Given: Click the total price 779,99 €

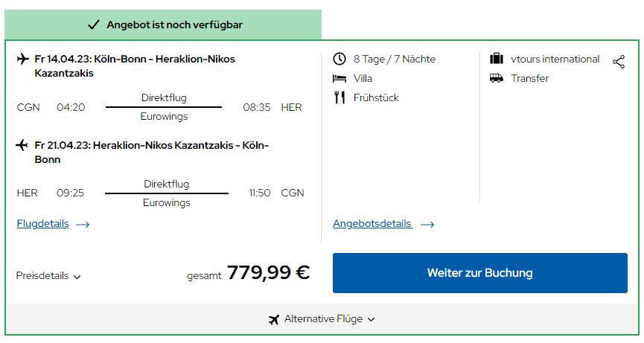Looking at the screenshot, I should click(x=268, y=272).
